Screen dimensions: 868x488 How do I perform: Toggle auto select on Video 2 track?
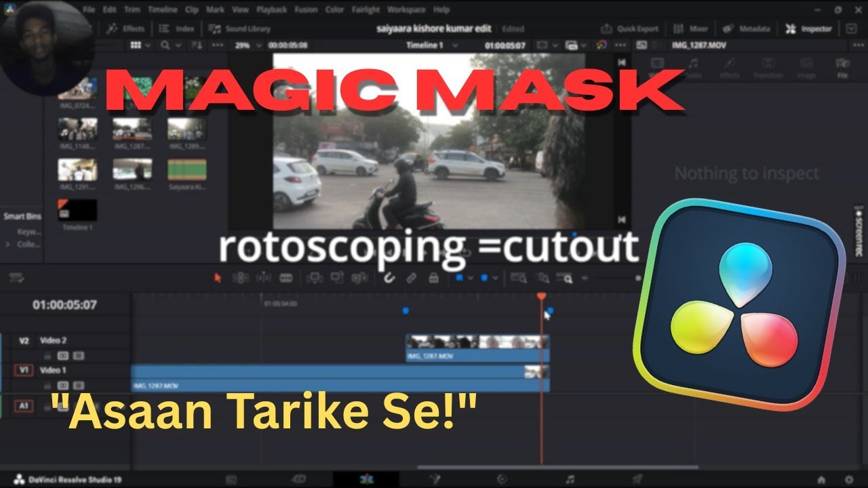(62, 354)
